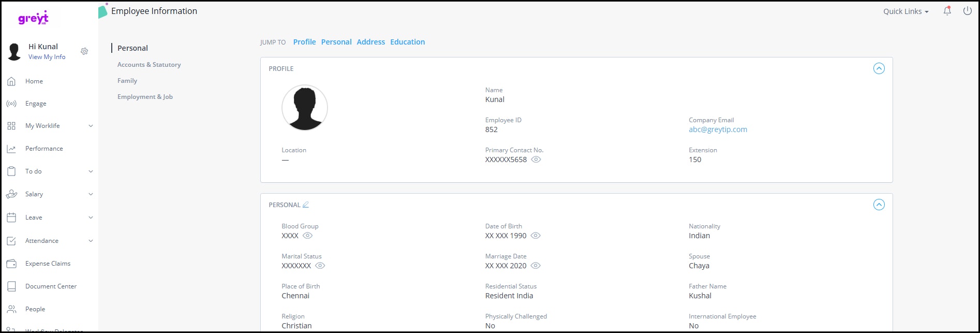The height and width of the screenshot is (333, 980).
Task: Click the Performance chart icon
Action: click(x=11, y=149)
